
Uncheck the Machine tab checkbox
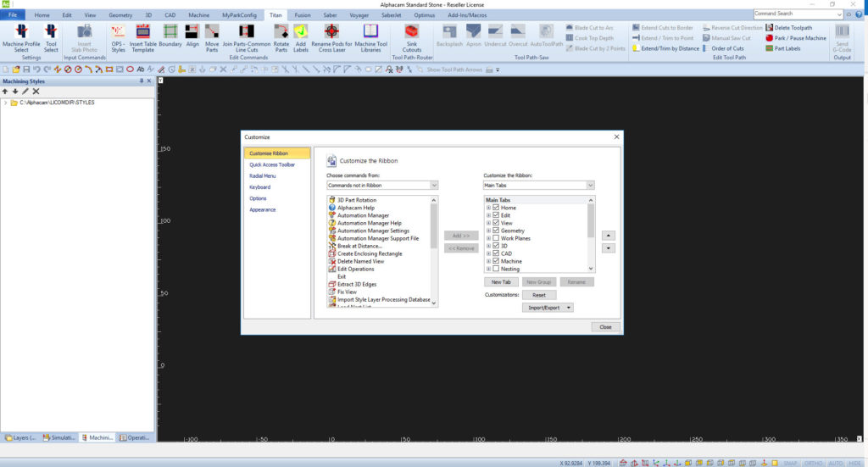click(496, 261)
